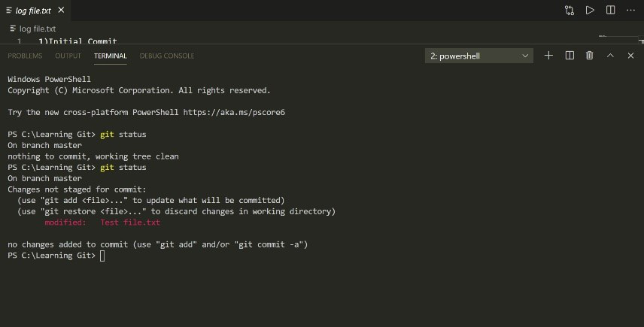Switch to the Problems tab
The image size is (644, 327).
click(x=25, y=56)
